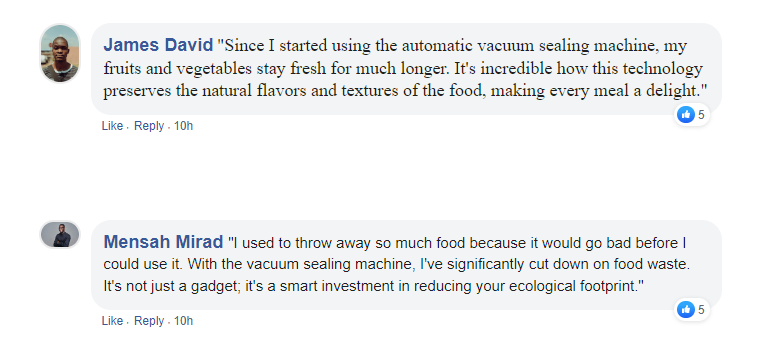Open James David's profile picture

pyautogui.click(x=60, y=53)
